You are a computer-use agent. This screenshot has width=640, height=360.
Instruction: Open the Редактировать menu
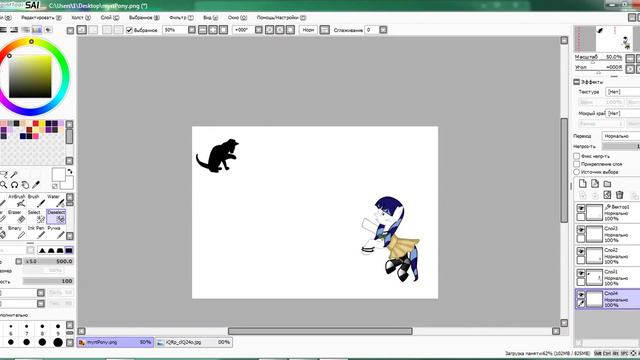tap(41, 18)
